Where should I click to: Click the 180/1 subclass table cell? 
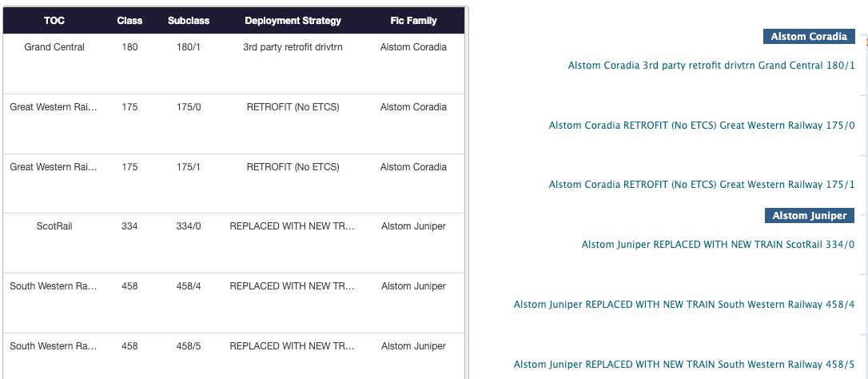pos(189,47)
